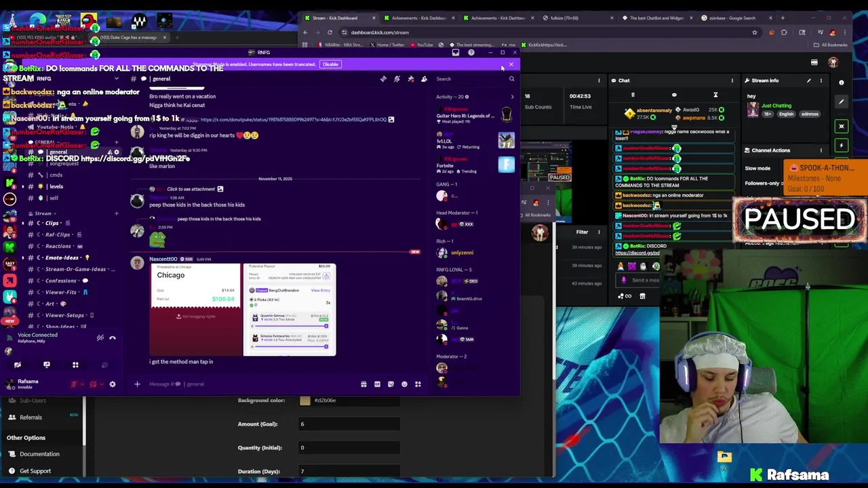This screenshot has width=868, height=488.
Task: Share your screen in Discord voice panel
Action: pyautogui.click(x=47, y=365)
